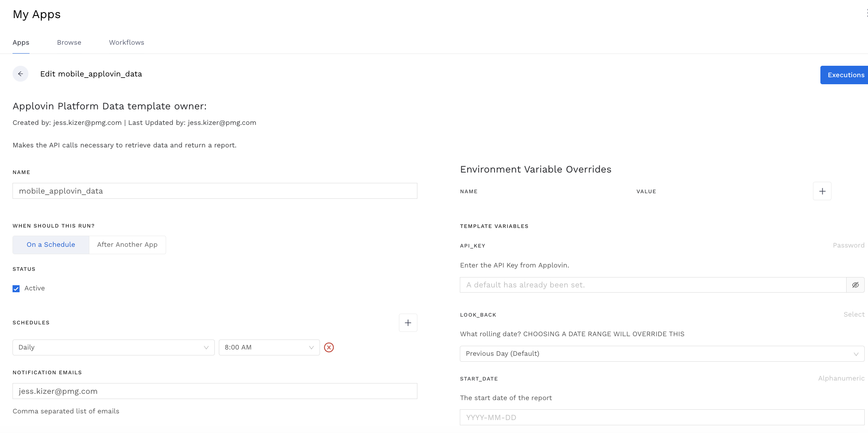
Task: Switch to the Browse tab
Action: tap(69, 42)
